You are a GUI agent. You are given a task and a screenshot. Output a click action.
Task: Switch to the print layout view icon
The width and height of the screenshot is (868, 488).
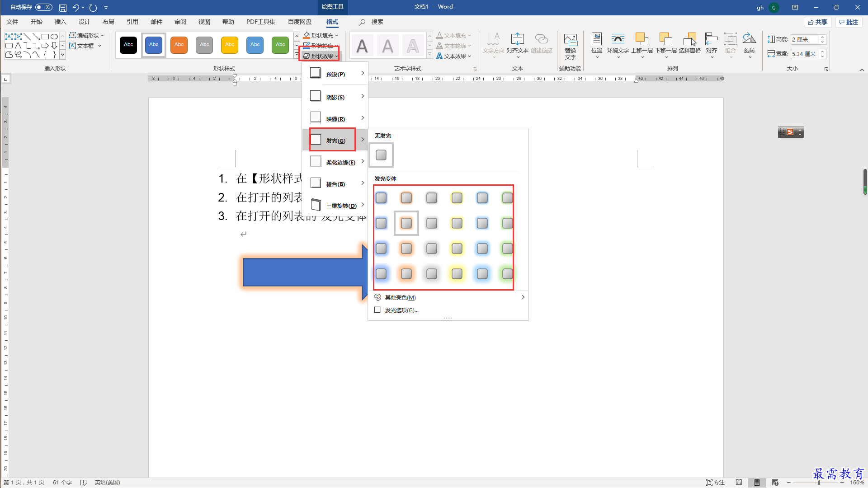[757, 483]
